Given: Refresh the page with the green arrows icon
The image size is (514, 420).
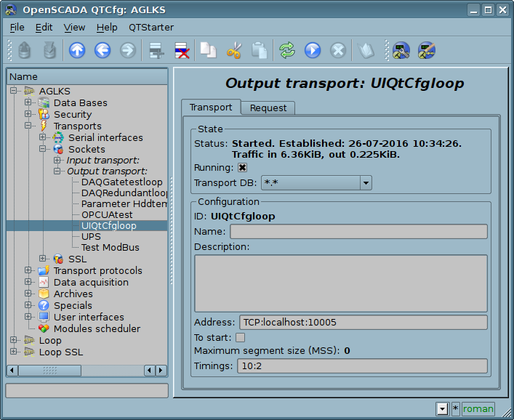Looking at the screenshot, I should click(x=287, y=50).
